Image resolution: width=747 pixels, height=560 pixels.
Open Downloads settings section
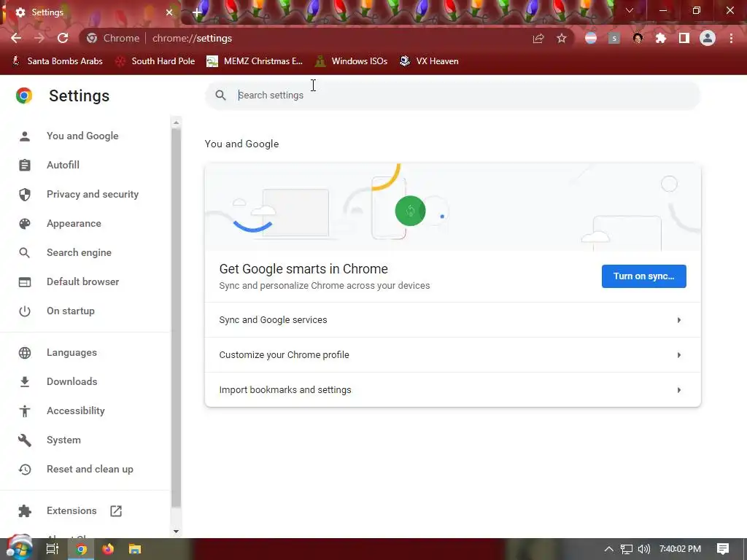pyautogui.click(x=72, y=381)
